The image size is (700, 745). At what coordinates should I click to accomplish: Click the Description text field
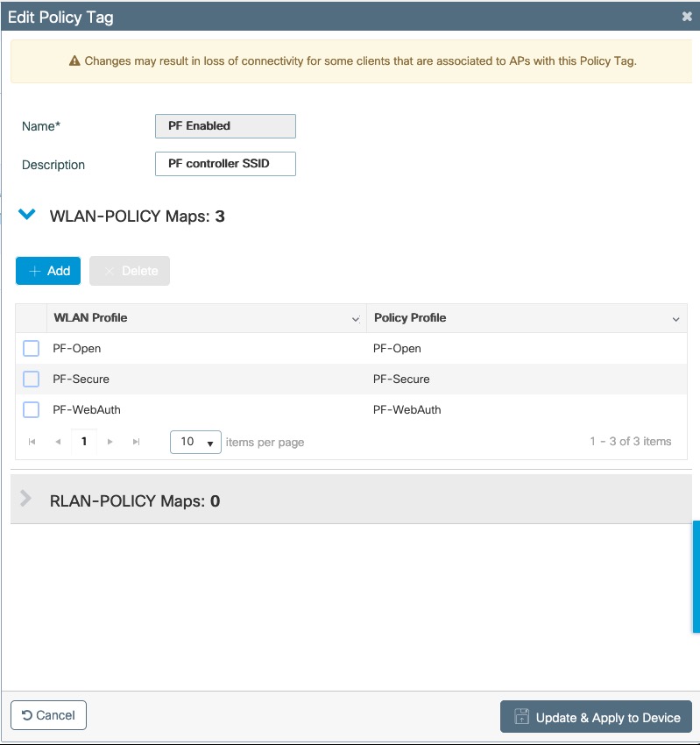point(224,164)
